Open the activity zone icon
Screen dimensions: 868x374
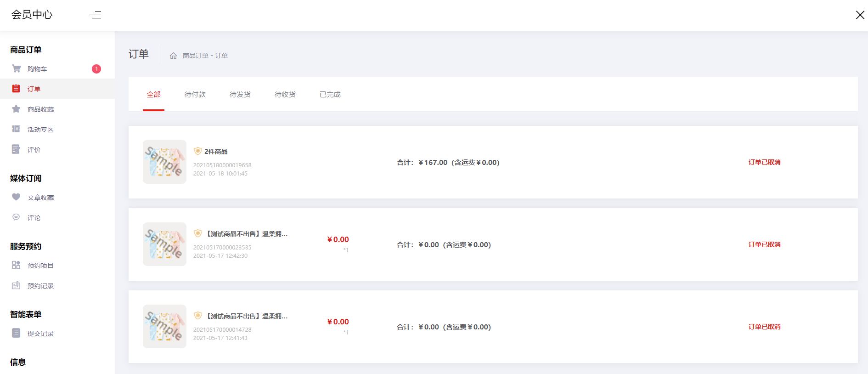pos(16,129)
